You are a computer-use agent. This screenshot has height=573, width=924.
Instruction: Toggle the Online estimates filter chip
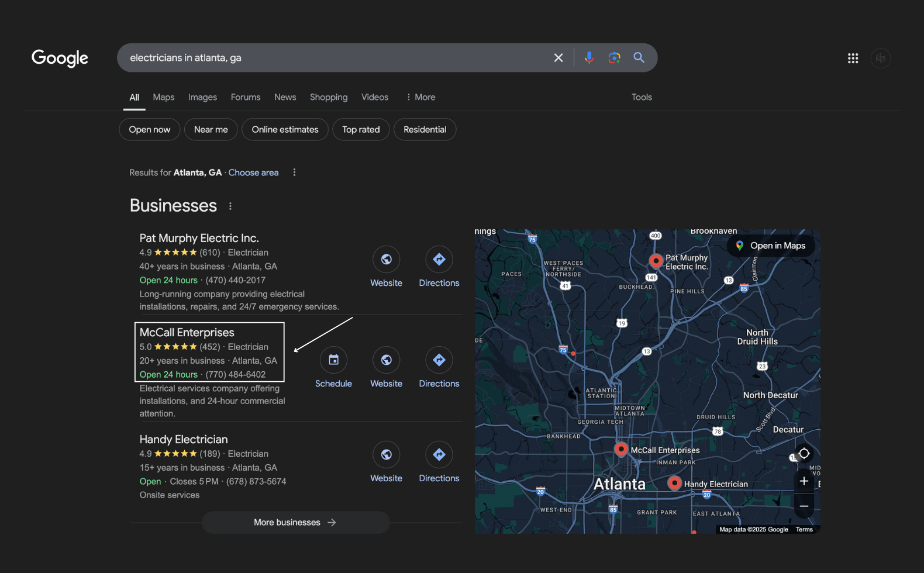(285, 130)
